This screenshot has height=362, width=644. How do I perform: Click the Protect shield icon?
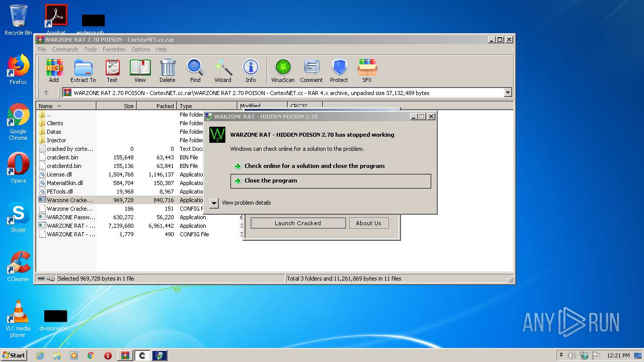coord(339,71)
